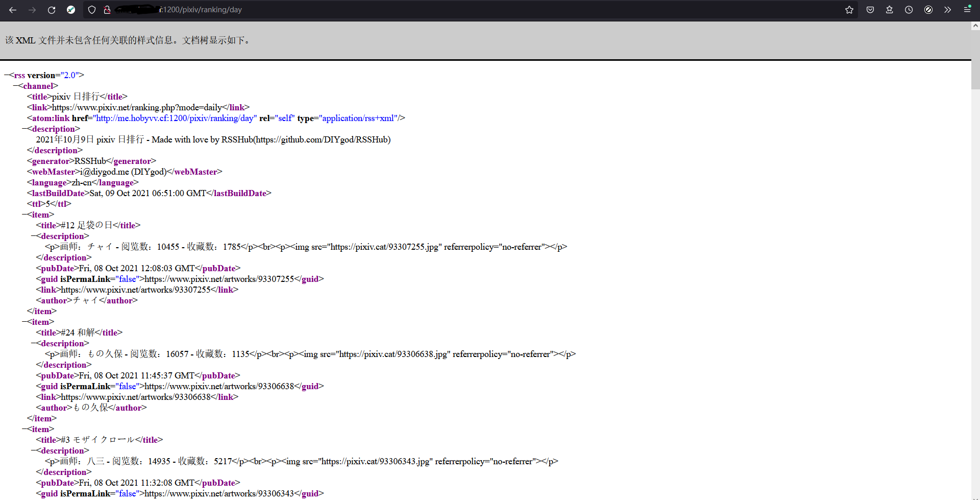Go back to the previous page
This screenshot has height=500, width=980.
click(13, 10)
